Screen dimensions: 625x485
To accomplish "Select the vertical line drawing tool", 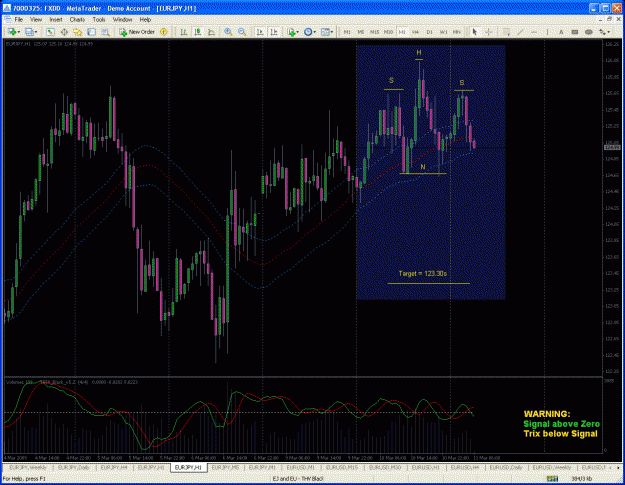I will pyautogui.click(x=548, y=32).
